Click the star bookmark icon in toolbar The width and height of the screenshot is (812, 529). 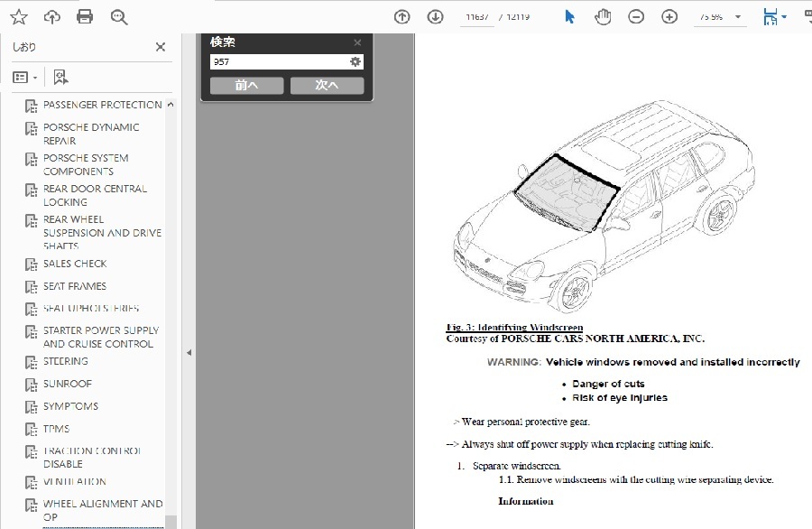[19, 17]
